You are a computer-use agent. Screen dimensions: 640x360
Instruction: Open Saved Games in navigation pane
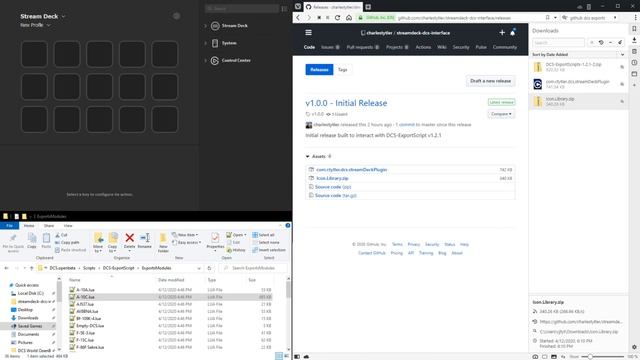tap(29, 326)
